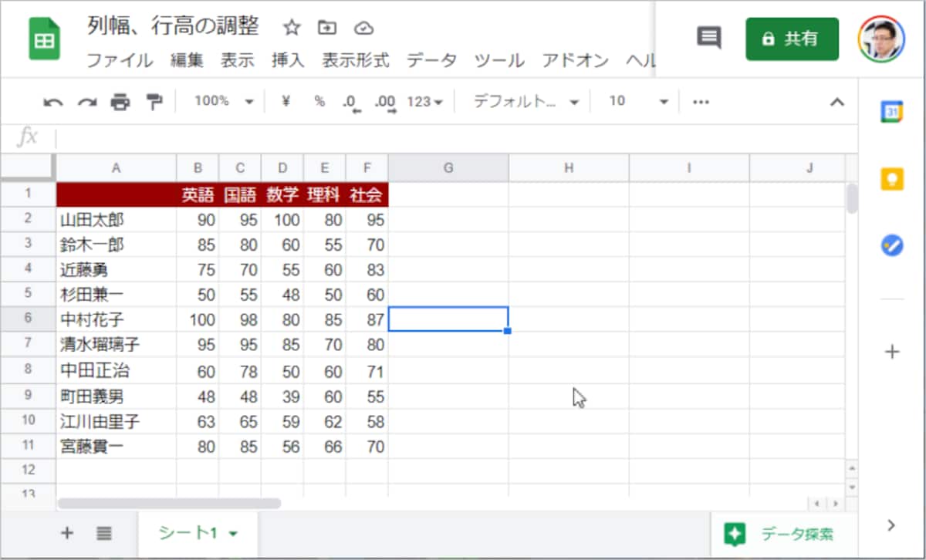
Task: Click the formula bar input
Action: pyautogui.click(x=455, y=138)
